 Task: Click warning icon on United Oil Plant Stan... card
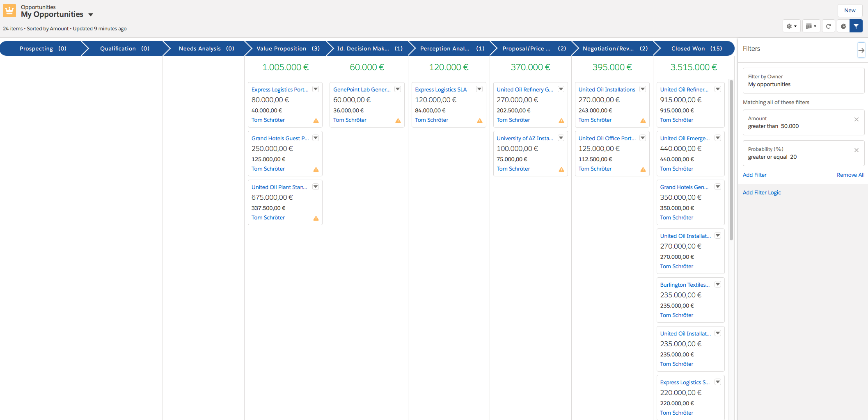(x=316, y=218)
